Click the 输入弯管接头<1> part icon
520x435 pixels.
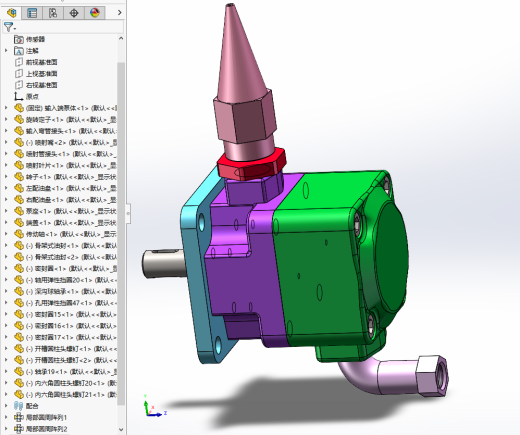coord(19,131)
